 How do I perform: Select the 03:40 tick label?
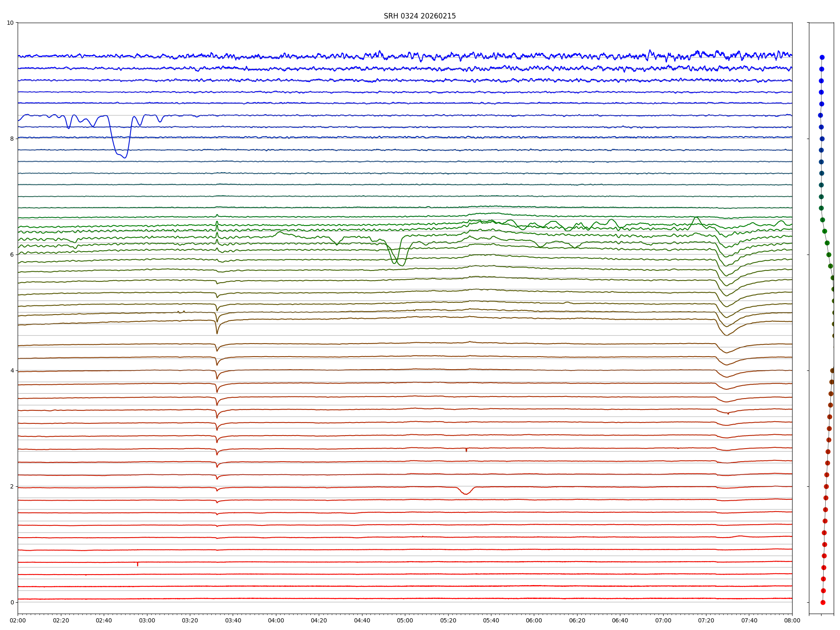coord(233,620)
